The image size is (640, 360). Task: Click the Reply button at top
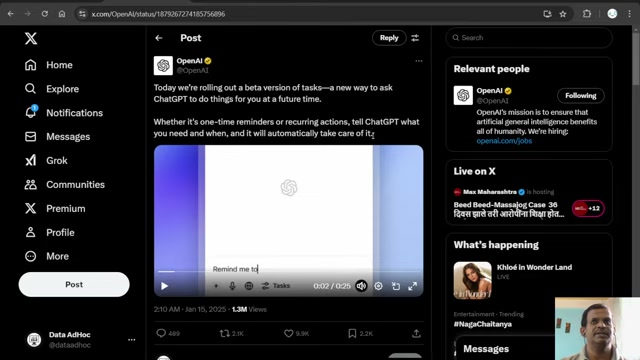coord(389,38)
